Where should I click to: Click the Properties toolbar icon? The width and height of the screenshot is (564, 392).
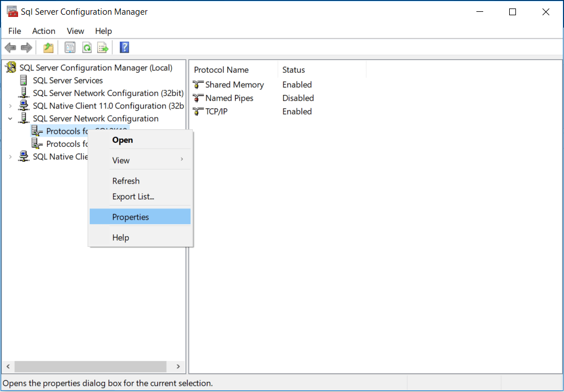click(x=70, y=47)
